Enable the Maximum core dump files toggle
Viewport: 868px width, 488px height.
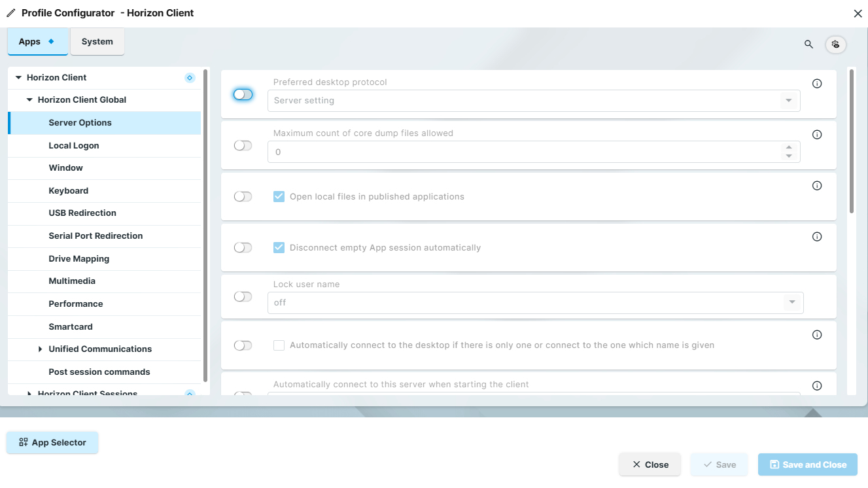coord(243,145)
